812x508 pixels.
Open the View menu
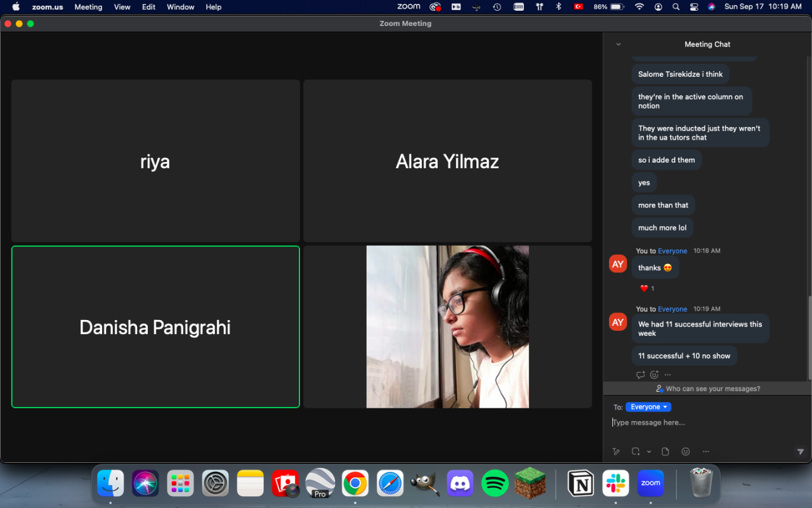pos(122,7)
